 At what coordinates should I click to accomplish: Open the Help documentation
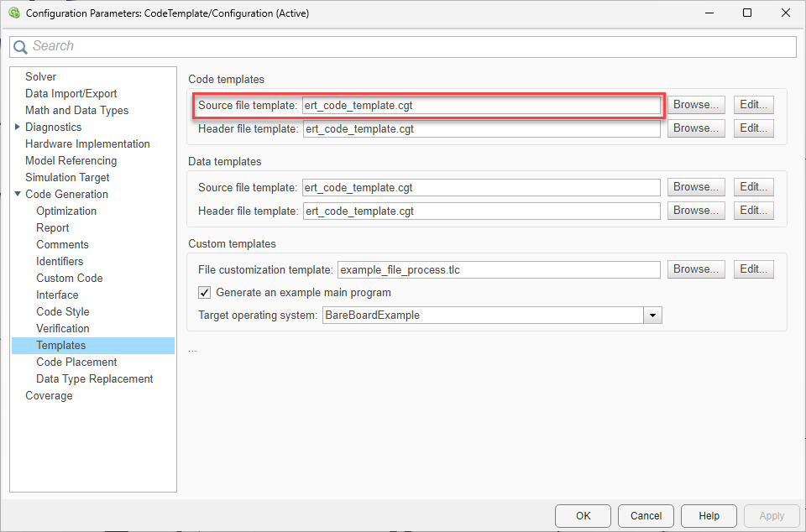pyautogui.click(x=709, y=516)
